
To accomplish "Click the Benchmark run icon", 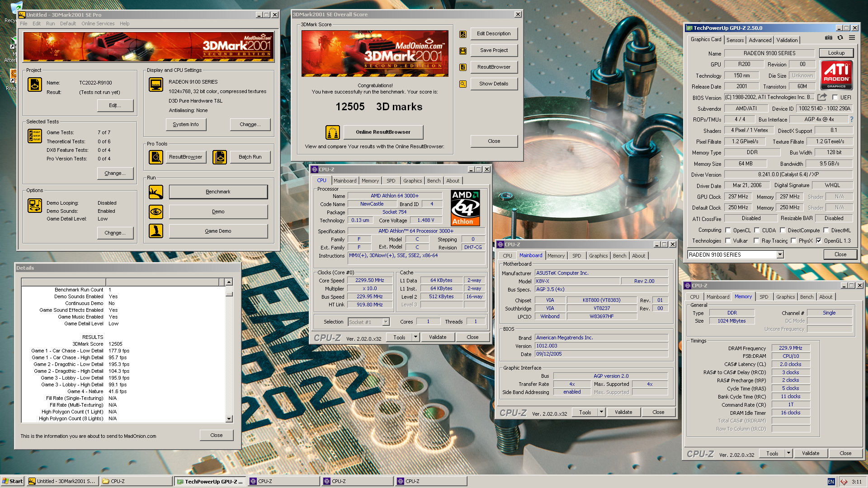I will coord(156,192).
